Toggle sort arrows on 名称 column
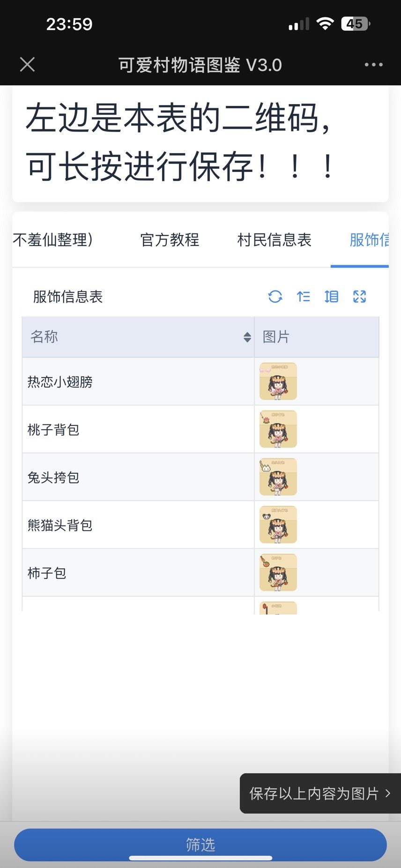Screen dimensions: 401x868 247,337
